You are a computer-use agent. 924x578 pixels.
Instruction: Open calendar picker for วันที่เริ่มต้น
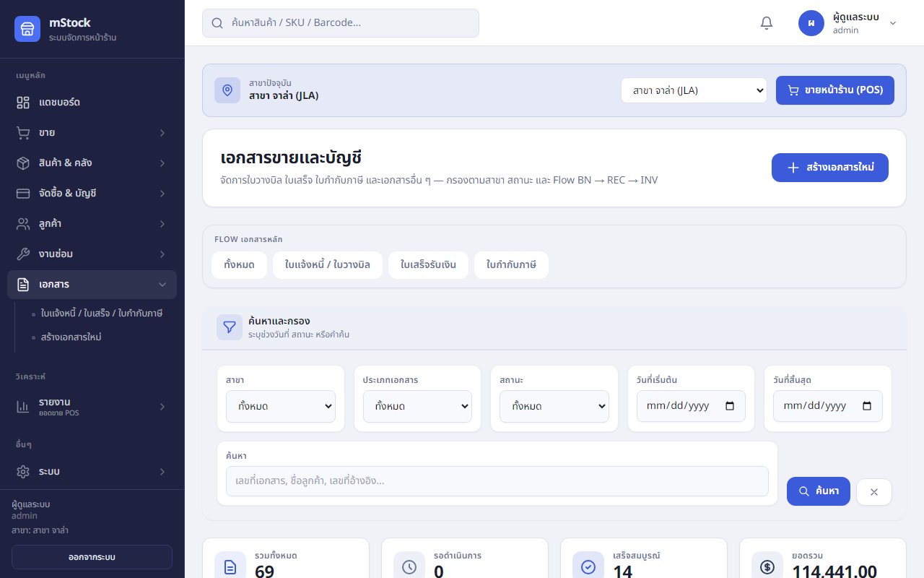point(729,406)
